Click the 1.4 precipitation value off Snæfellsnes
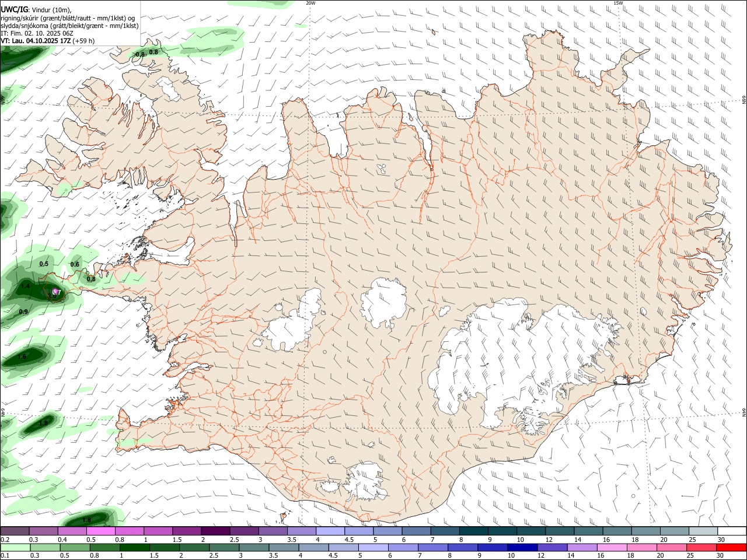 pos(25,286)
